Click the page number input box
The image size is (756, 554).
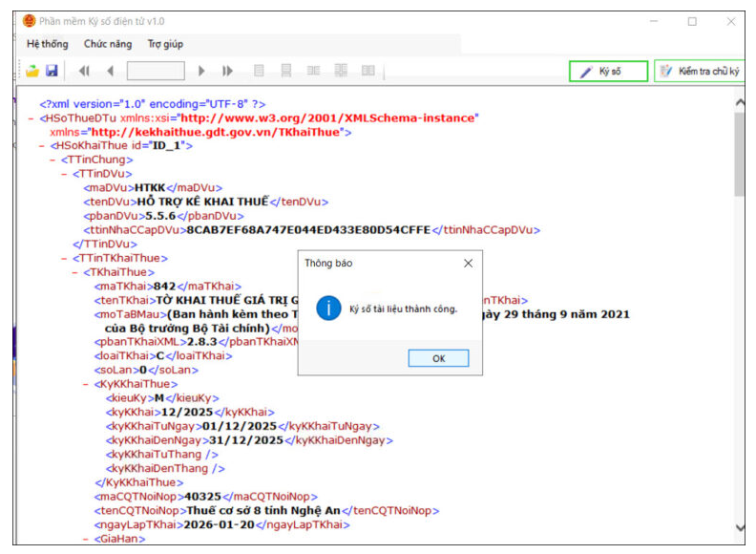click(156, 71)
